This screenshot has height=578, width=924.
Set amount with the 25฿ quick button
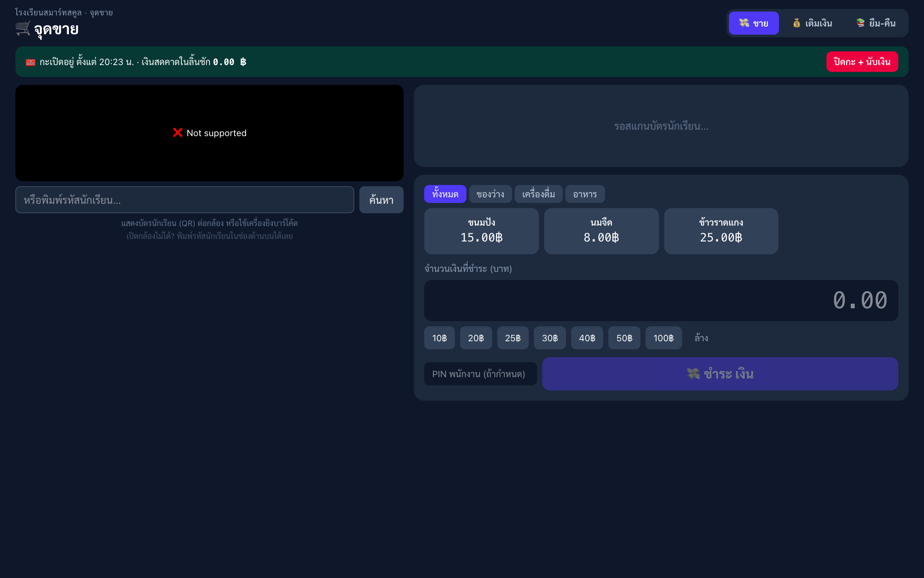[513, 338]
